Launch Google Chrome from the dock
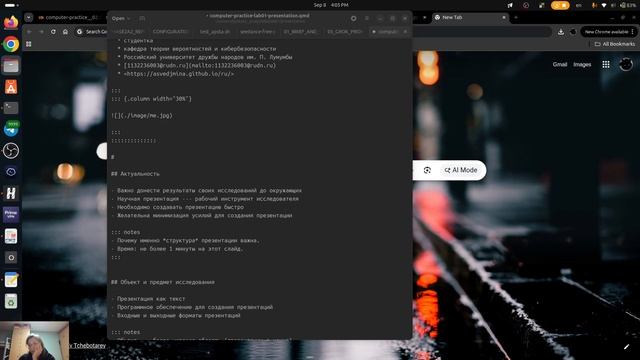 click(11, 44)
